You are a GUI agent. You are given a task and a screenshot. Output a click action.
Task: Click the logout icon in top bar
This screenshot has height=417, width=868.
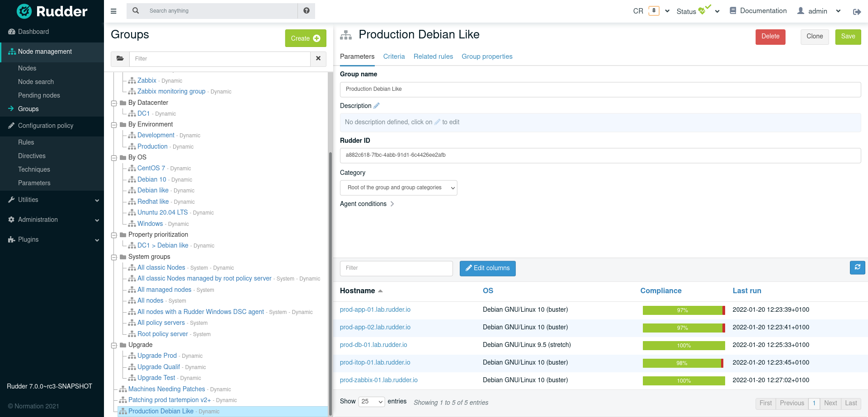click(x=857, y=12)
